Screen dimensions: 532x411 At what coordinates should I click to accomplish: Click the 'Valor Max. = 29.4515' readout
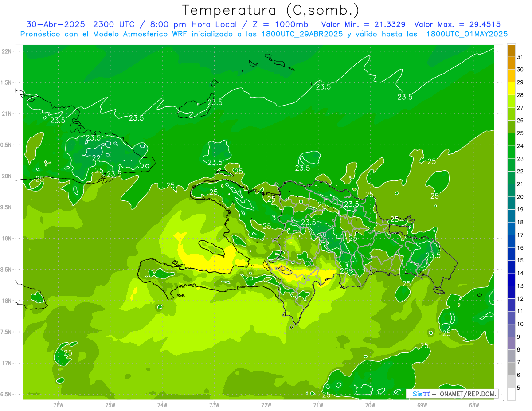coord(457,24)
